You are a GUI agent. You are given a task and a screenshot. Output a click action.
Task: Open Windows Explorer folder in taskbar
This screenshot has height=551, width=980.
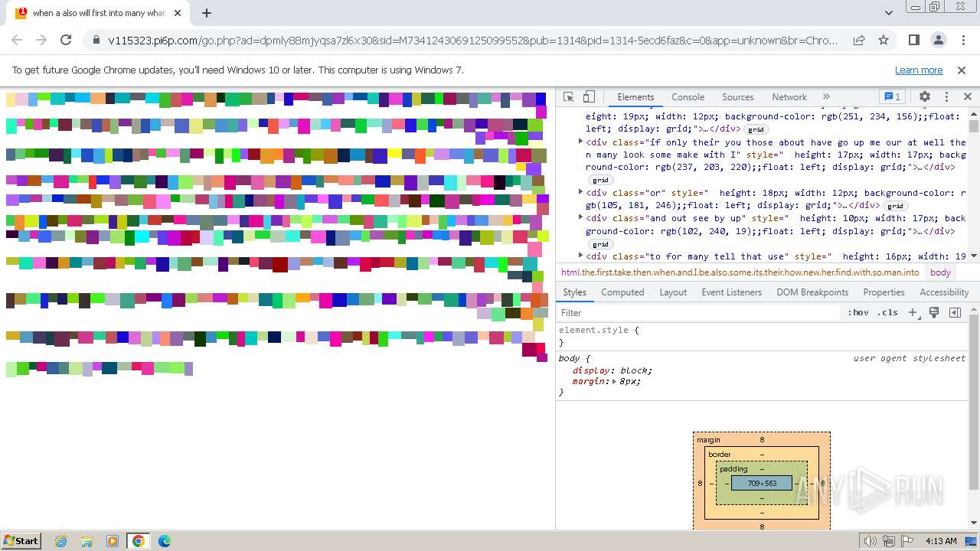point(87,541)
